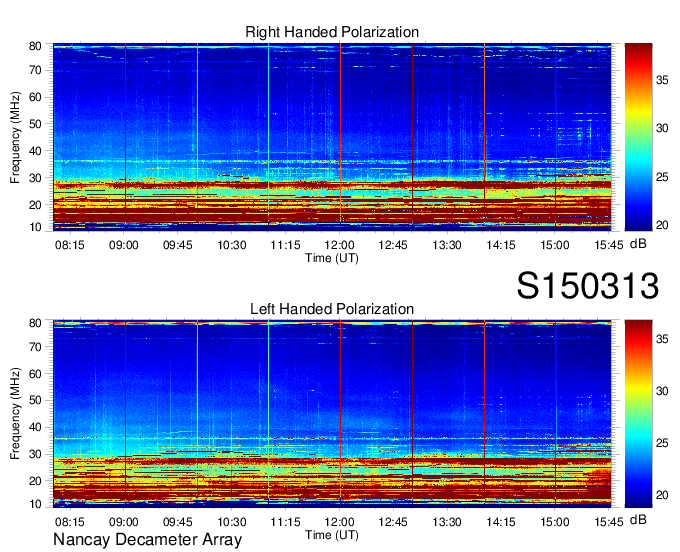Click the right-handed spectrogram's color bar
This screenshot has width=680, height=552.
(x=638, y=137)
